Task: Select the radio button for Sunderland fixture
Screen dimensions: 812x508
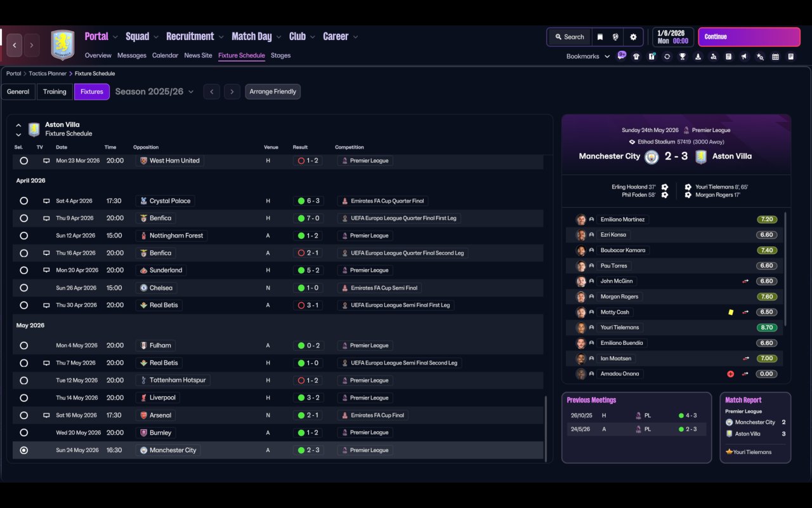Action: pyautogui.click(x=24, y=271)
